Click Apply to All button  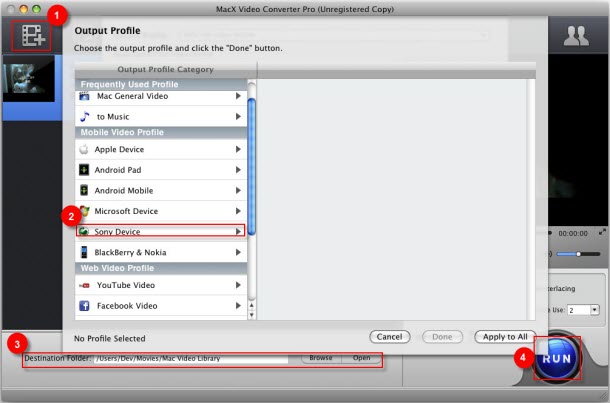(x=505, y=337)
